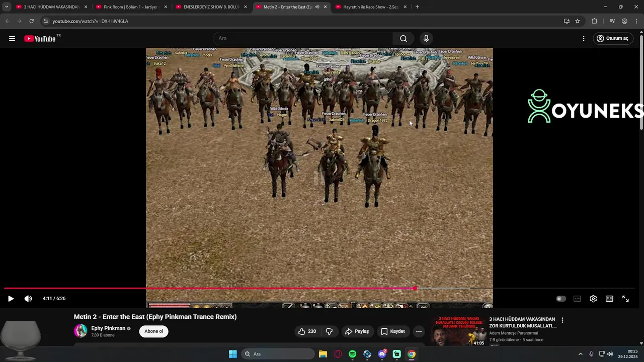
Task: Open YouTube three-dot settings menu
Action: click(584, 39)
